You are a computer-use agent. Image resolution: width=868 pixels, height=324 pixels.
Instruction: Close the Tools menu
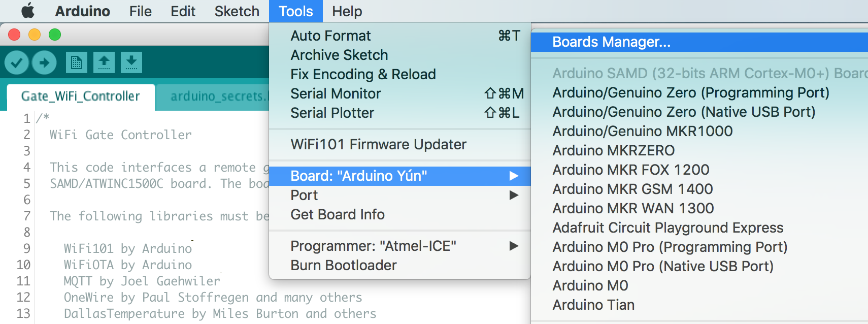[296, 11]
